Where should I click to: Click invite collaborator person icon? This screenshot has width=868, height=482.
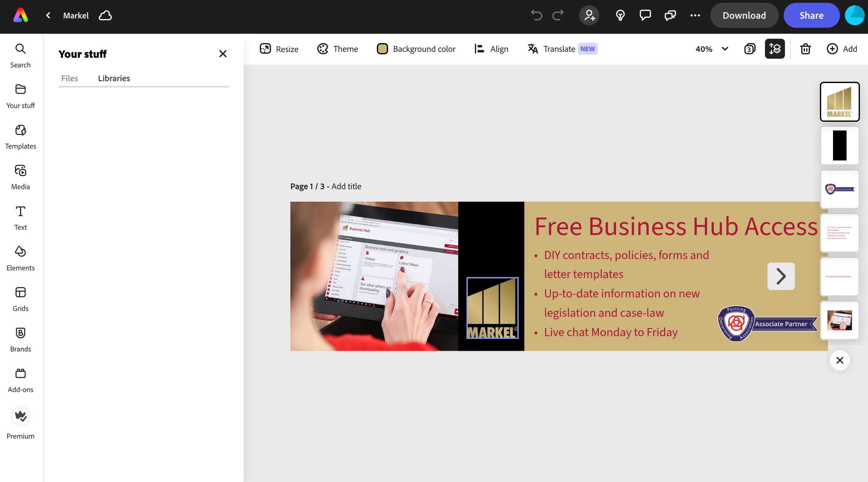(589, 15)
